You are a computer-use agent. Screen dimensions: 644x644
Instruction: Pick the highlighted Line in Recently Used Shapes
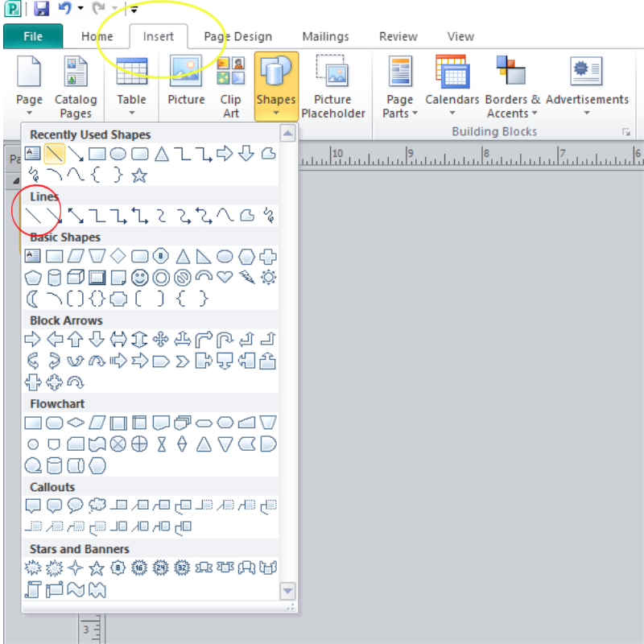[54, 154]
